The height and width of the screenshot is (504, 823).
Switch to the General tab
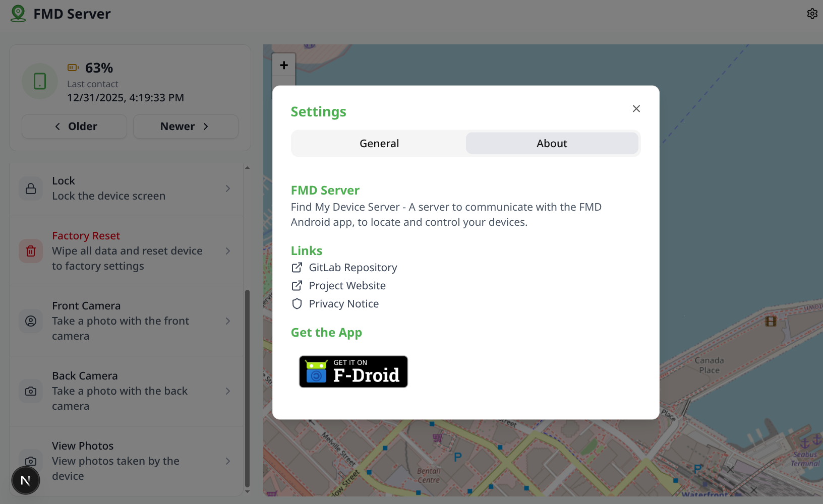(x=379, y=144)
